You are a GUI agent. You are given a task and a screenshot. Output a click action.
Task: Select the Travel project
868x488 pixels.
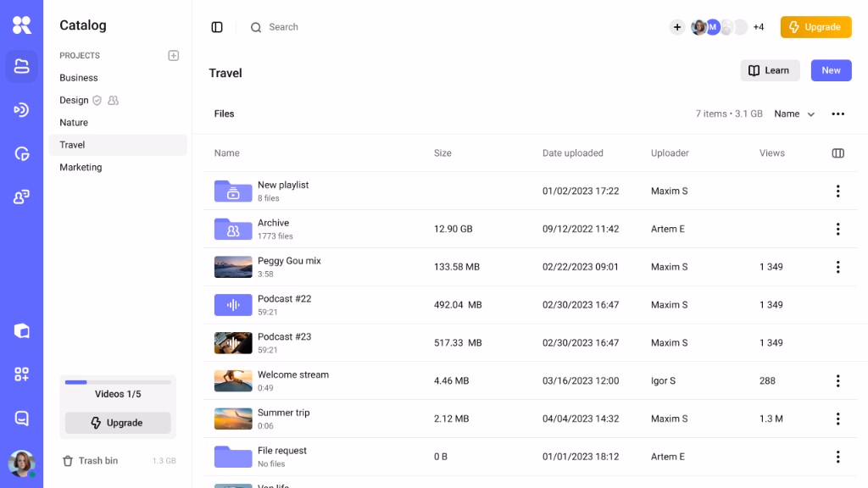tap(118, 145)
